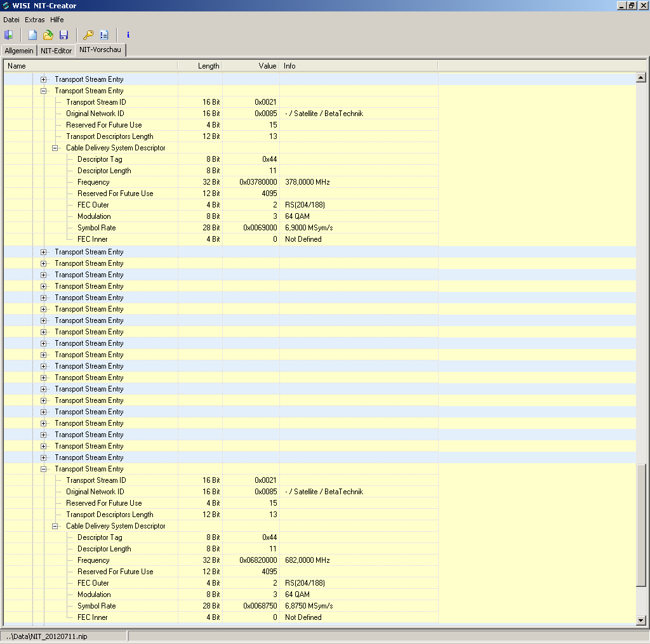Screen dimensions: 650x644
Task: Collapse Cable Delivery System Descriptor containing 682 MHz
Action: [55, 526]
